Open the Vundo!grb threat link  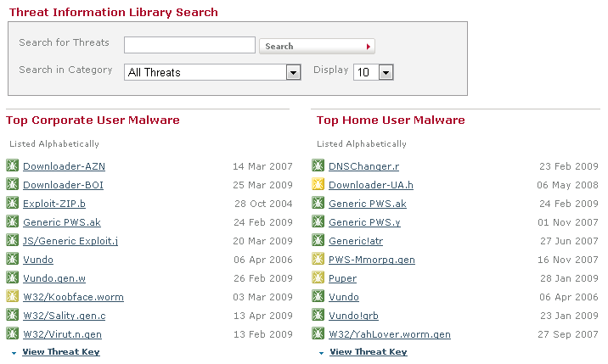(x=349, y=316)
